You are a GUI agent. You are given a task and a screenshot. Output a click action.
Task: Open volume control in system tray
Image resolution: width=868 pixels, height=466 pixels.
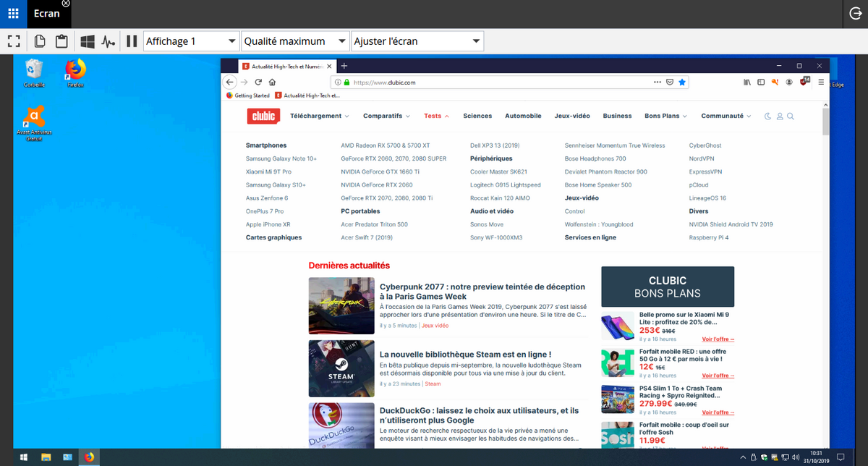click(x=796, y=457)
